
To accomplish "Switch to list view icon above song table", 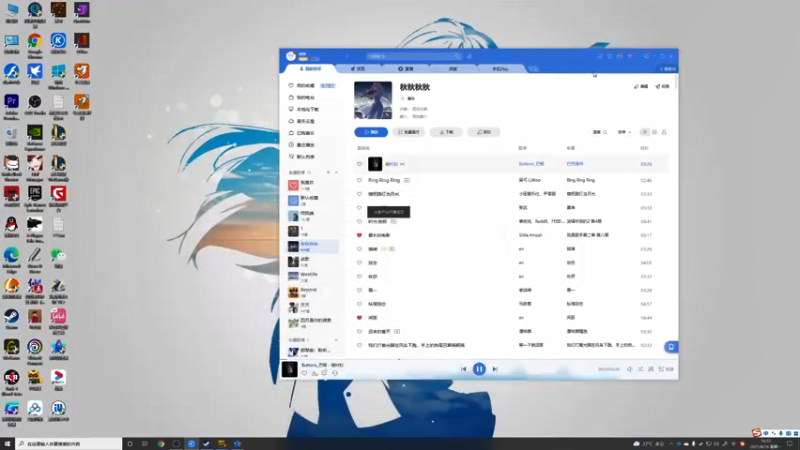I will click(x=644, y=132).
